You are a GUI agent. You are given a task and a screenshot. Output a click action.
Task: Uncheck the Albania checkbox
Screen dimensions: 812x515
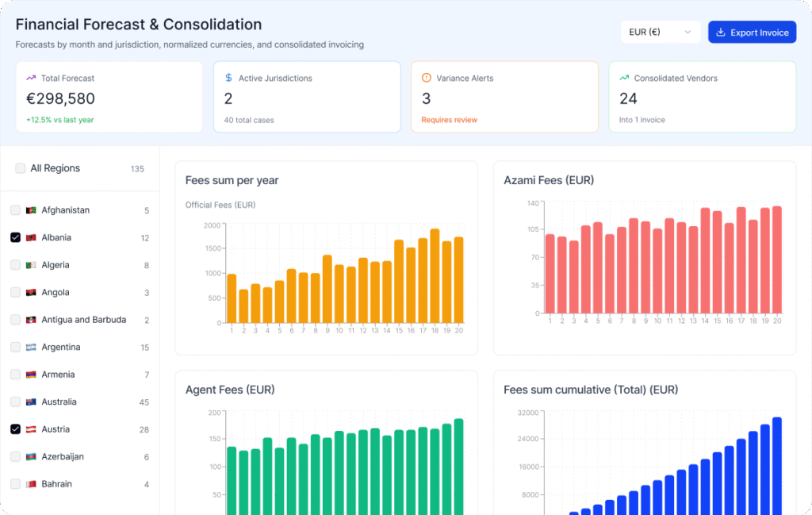[15, 238]
